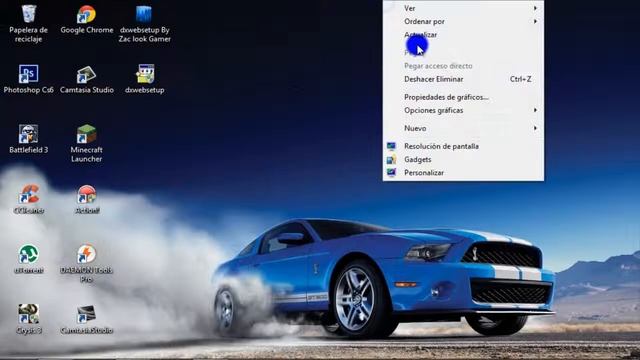Expand the Ver submenu arrow
Screen dimensions: 640x360
[x=535, y=8]
